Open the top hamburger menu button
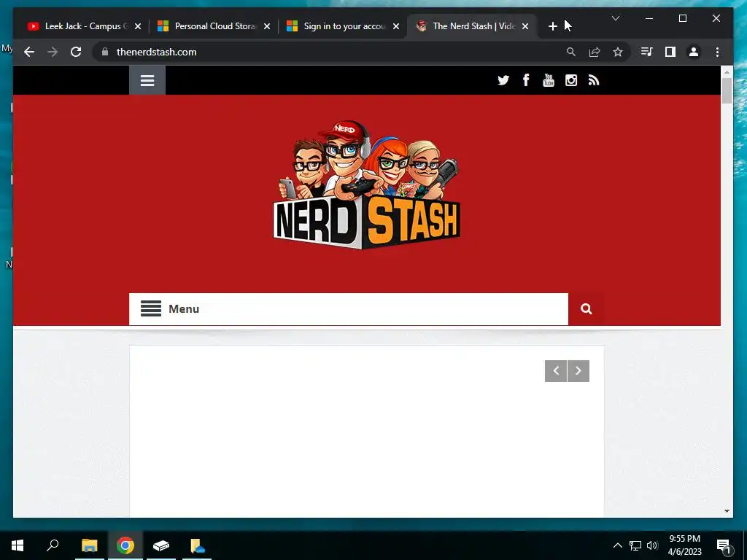This screenshot has width=747, height=560. tap(147, 80)
